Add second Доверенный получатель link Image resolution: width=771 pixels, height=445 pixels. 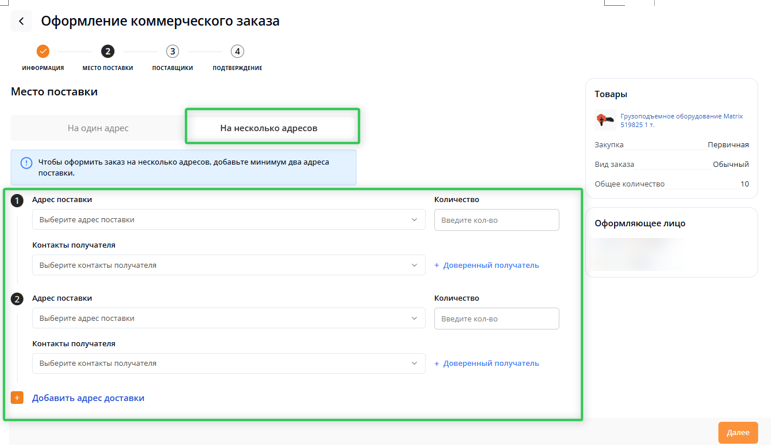(x=487, y=363)
